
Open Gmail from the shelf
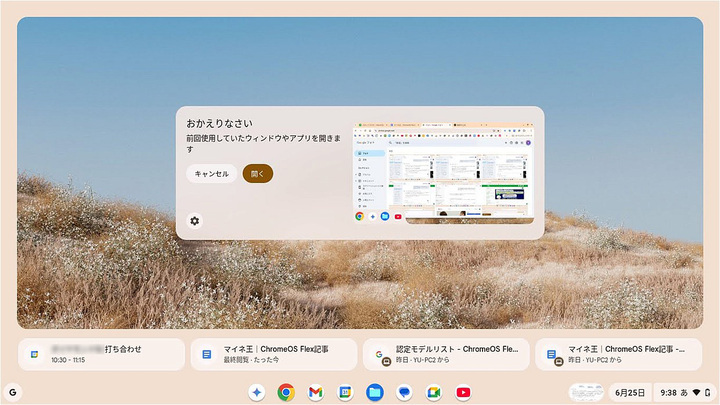[x=315, y=393]
